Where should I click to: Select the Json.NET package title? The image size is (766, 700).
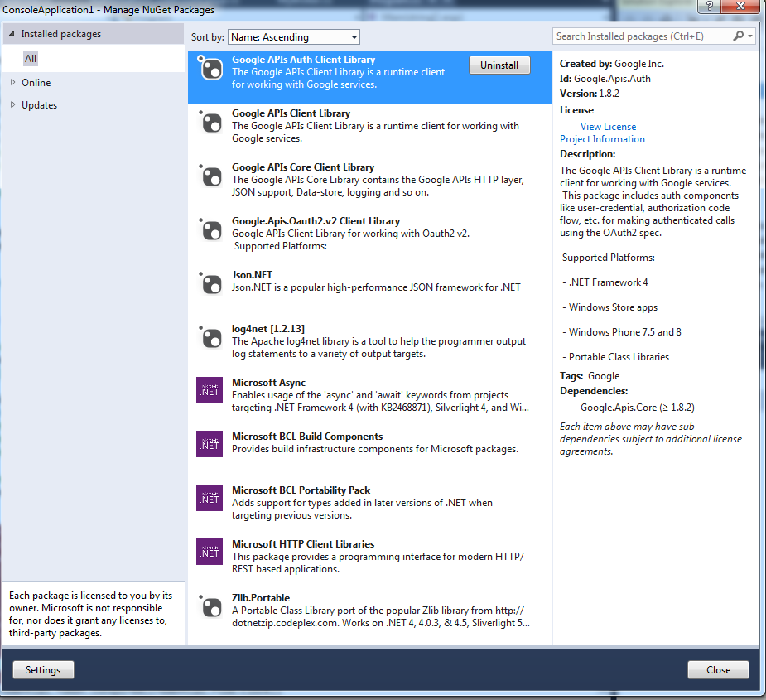tap(252, 275)
